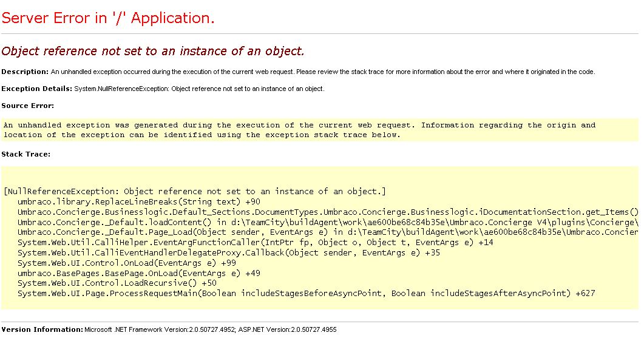Click the yellow source error message box

[x=320, y=130]
